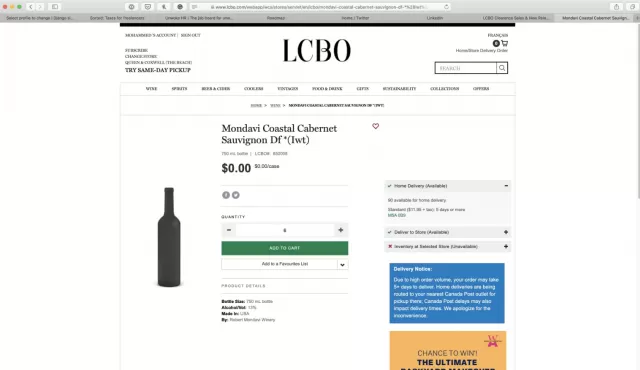Reload page using the refresh icon
Viewport: 640px width, 370px height.
pyautogui.click(x=446, y=7)
